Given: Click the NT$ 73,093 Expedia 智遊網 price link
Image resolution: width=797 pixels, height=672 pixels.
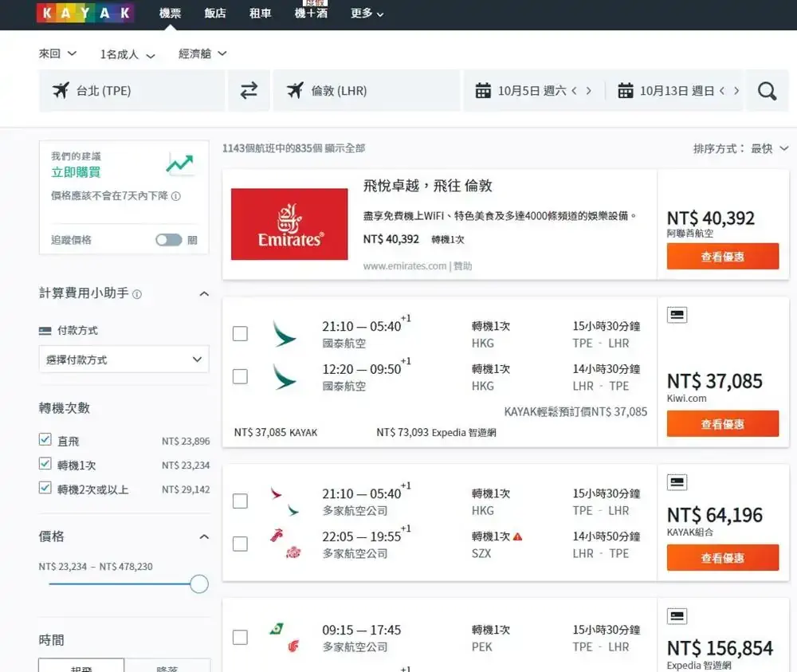Looking at the screenshot, I should click(x=436, y=433).
